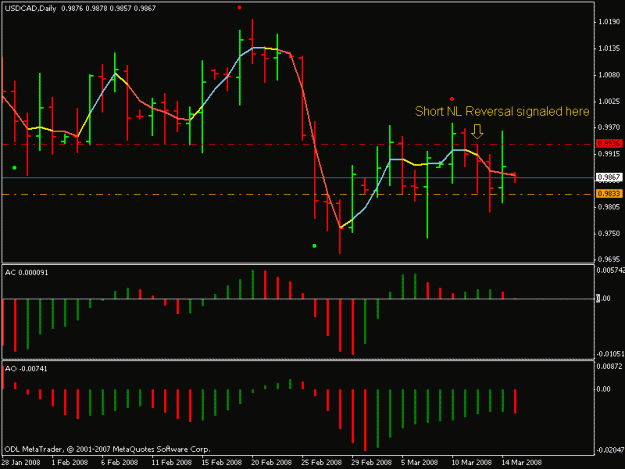
Task: Select the 'Short NL Reversal signaled here' annotation
Action: coord(502,112)
